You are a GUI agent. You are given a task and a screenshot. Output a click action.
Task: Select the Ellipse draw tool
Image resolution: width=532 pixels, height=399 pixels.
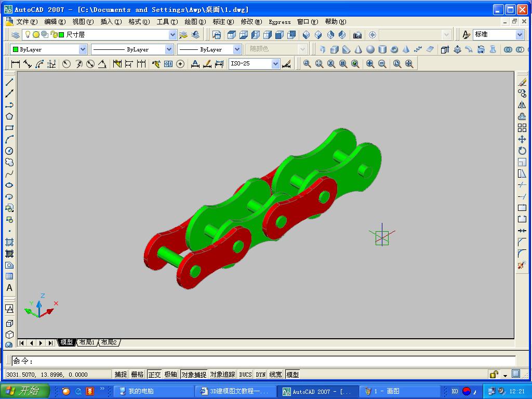point(9,185)
